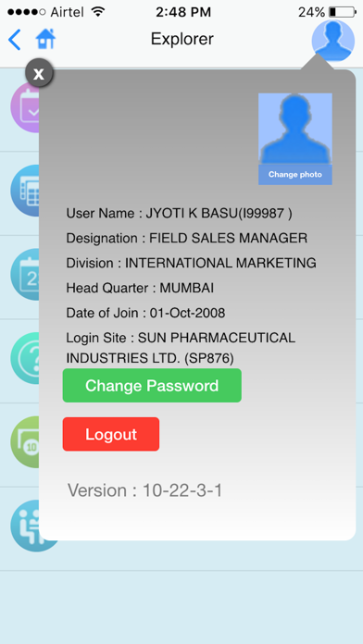Tap Division INTERNATIONAL MARKETING text
This screenshot has height=644, width=363.
pos(191,263)
